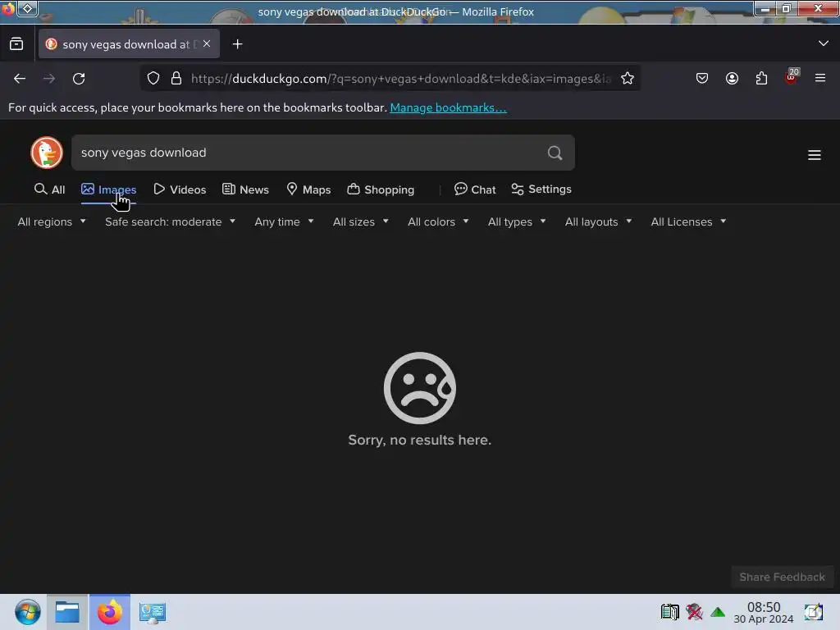Screen dimensions: 840x630
Task: Open the Maps tab
Action: coord(308,189)
